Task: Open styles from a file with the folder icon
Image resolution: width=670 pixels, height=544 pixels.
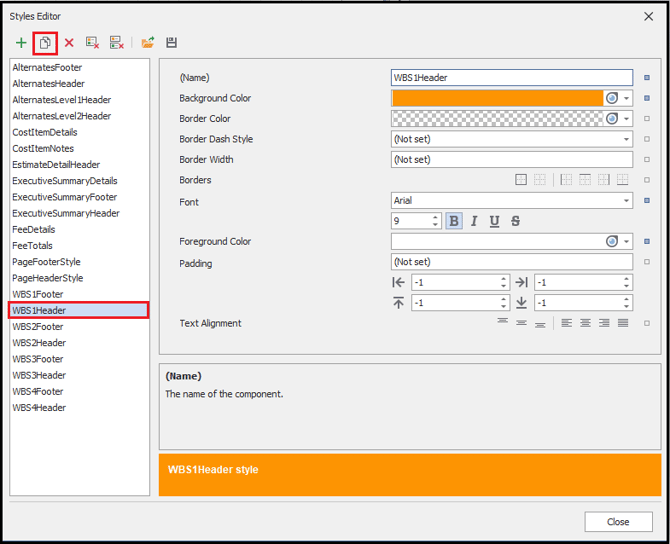Action: click(148, 43)
